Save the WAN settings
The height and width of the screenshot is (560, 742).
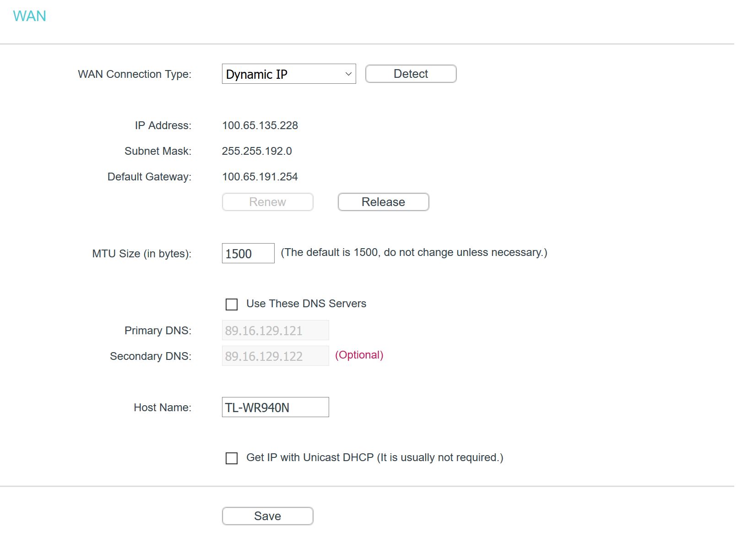point(267,517)
